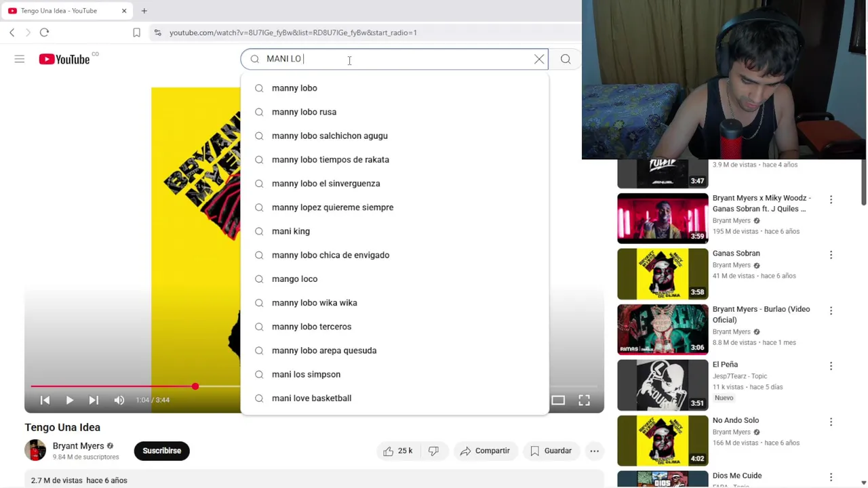Go back with browser back arrow
Screen dimensions: 868x488
pyautogui.click(x=12, y=33)
